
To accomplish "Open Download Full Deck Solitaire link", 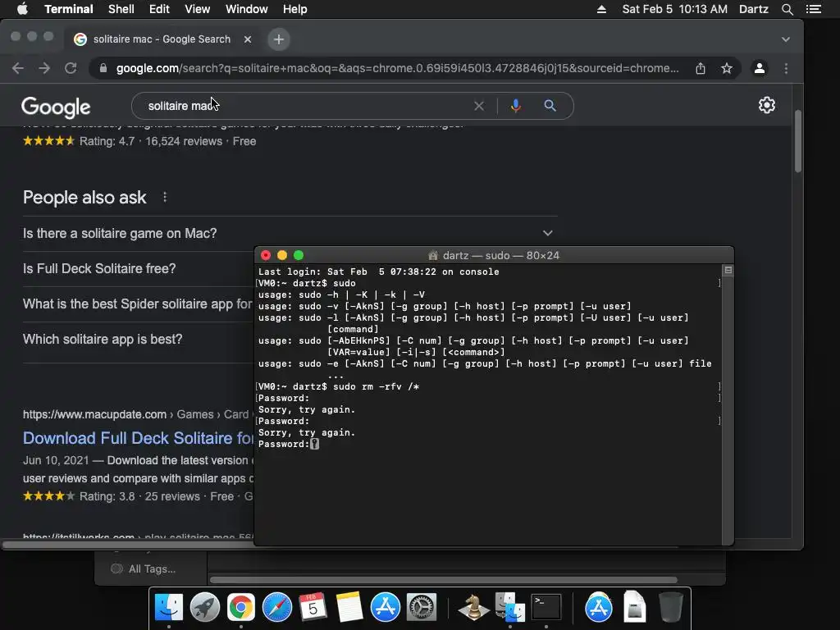I will tap(138, 438).
